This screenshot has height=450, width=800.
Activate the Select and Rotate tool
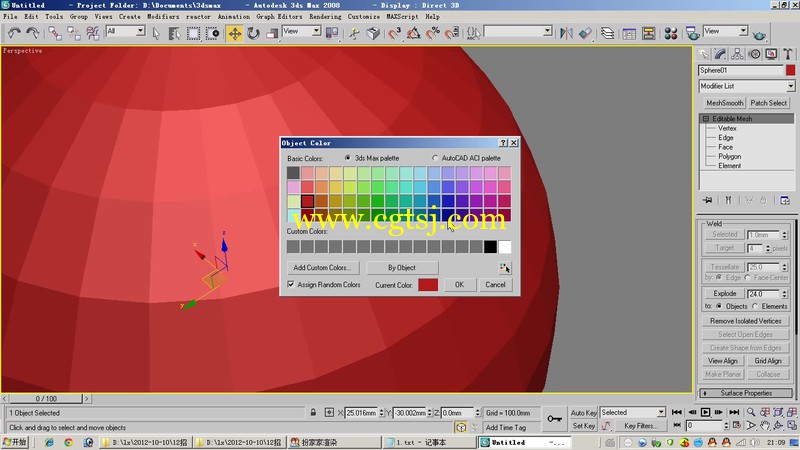coord(253,34)
